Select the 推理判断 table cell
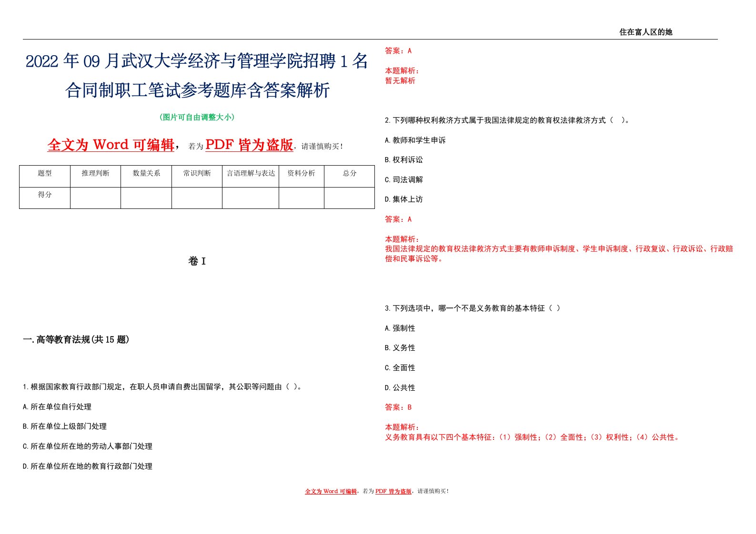The height and width of the screenshot is (534, 756). [x=95, y=176]
